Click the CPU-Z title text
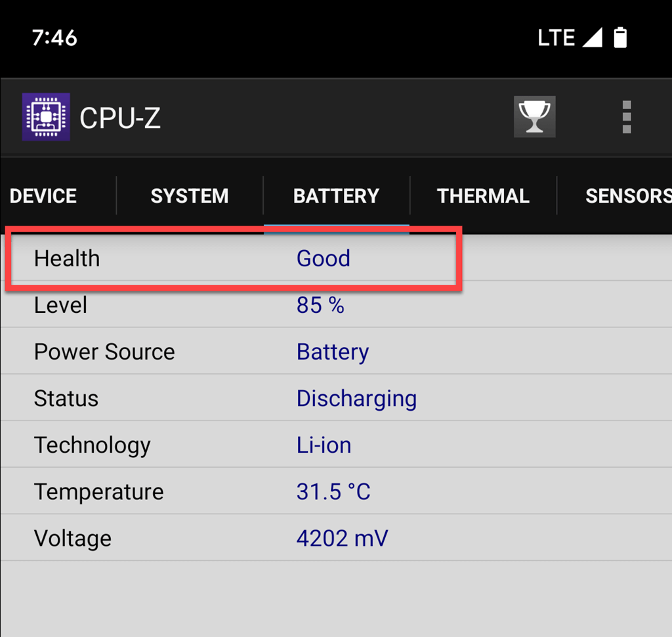Screen dimensions: 672x637 coord(120,118)
